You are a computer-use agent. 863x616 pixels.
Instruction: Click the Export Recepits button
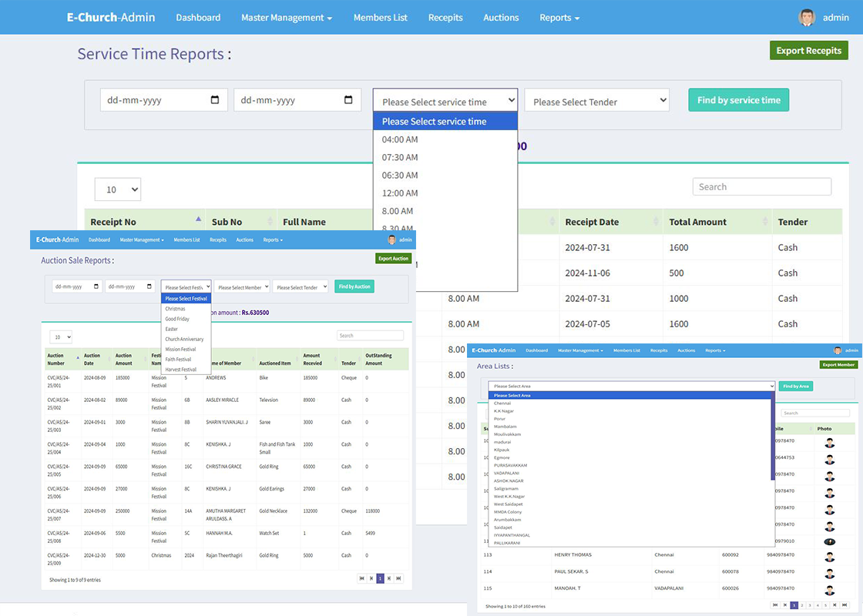pyautogui.click(x=808, y=50)
